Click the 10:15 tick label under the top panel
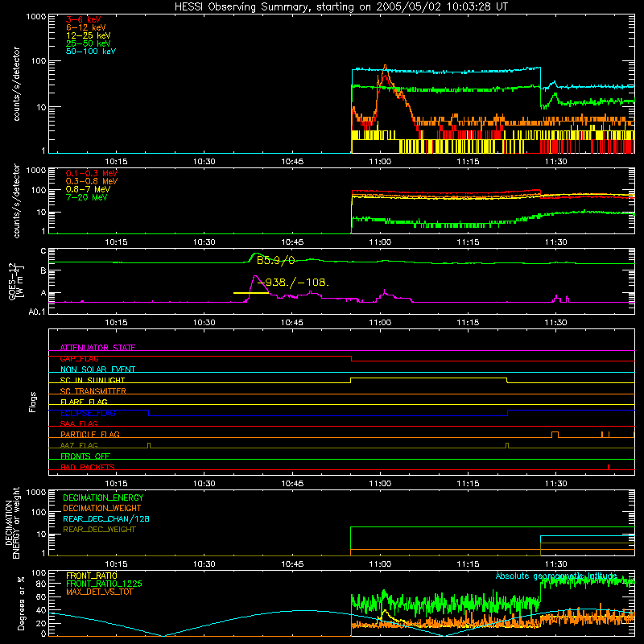Viewport: 644px width, 644px height. (116, 162)
